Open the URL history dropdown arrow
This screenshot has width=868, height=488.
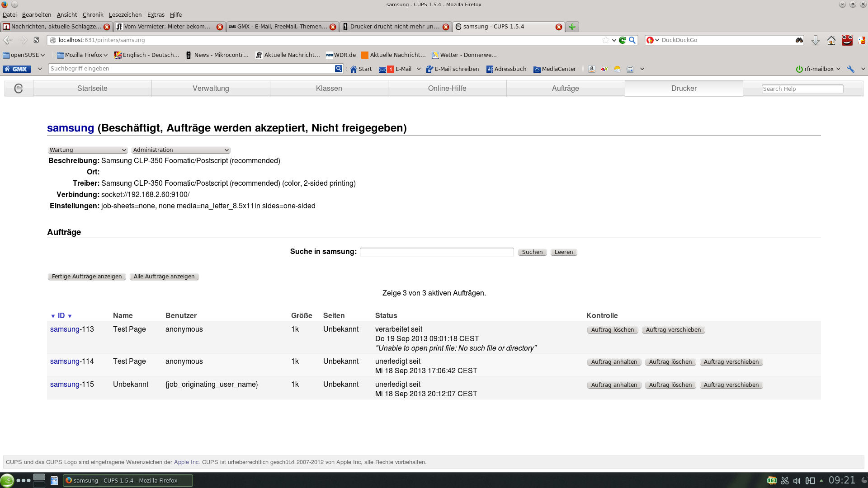[614, 40]
